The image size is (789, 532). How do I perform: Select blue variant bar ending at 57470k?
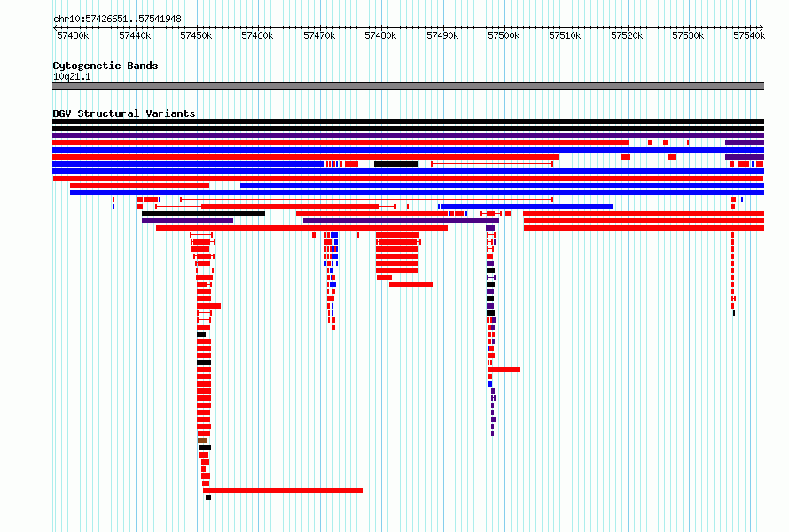[x=188, y=164]
